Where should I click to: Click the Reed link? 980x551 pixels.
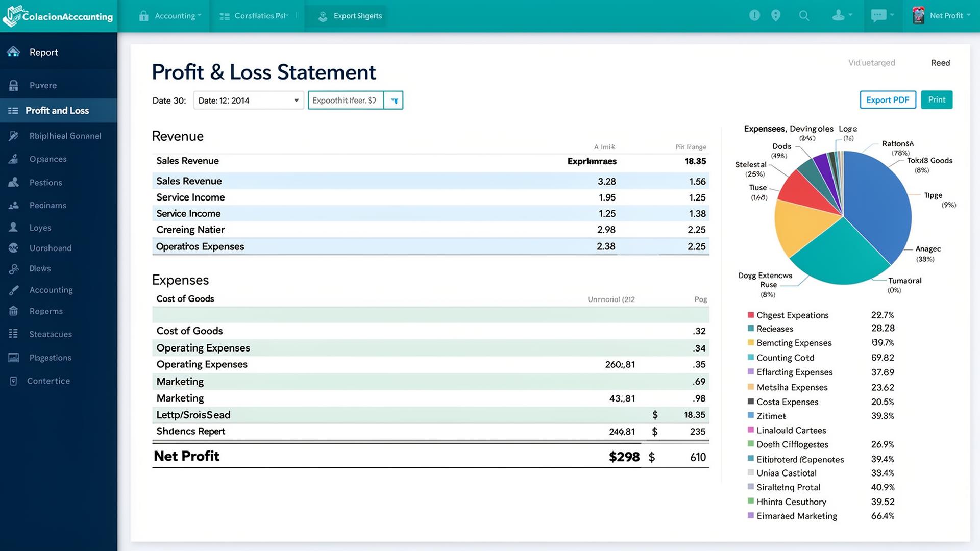point(940,63)
